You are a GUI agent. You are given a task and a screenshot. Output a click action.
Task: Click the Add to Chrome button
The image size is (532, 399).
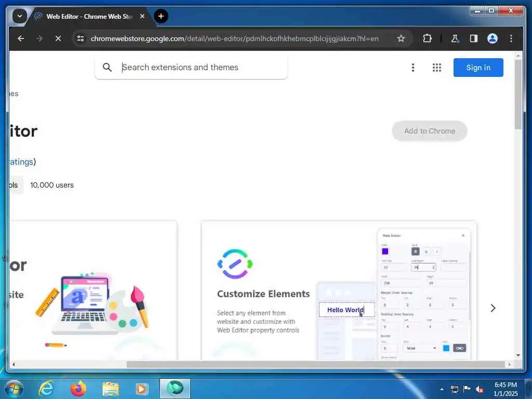430,131
